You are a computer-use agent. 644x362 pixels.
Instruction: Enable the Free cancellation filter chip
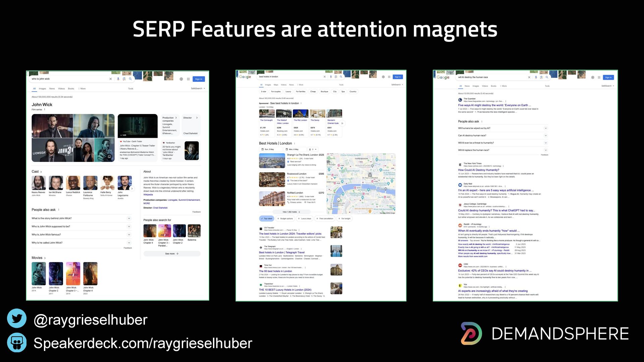coord(324,219)
